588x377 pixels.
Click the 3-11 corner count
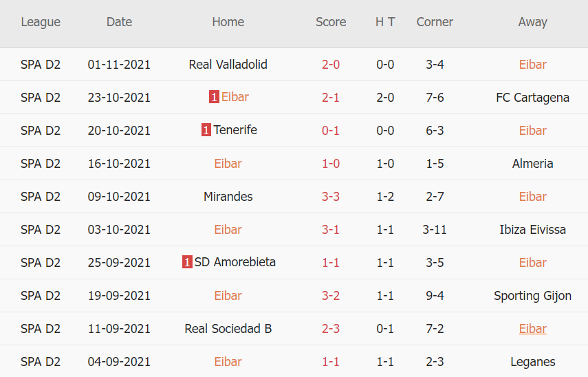click(435, 230)
